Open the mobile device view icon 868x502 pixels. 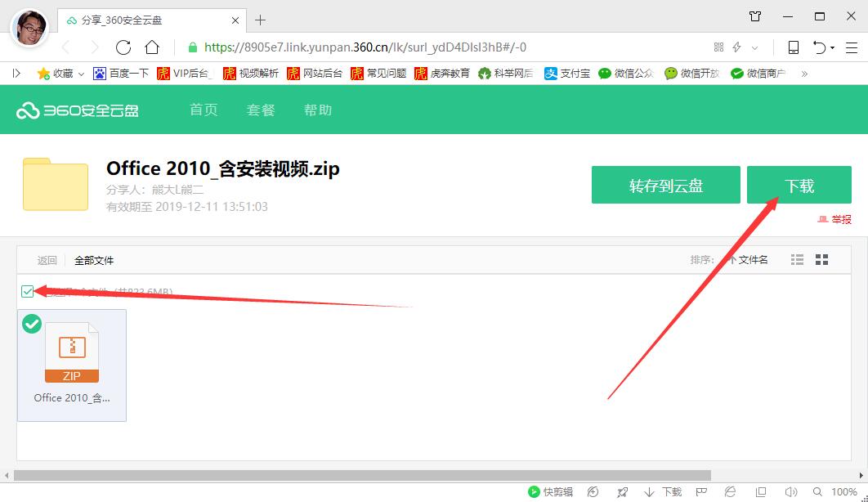(794, 47)
